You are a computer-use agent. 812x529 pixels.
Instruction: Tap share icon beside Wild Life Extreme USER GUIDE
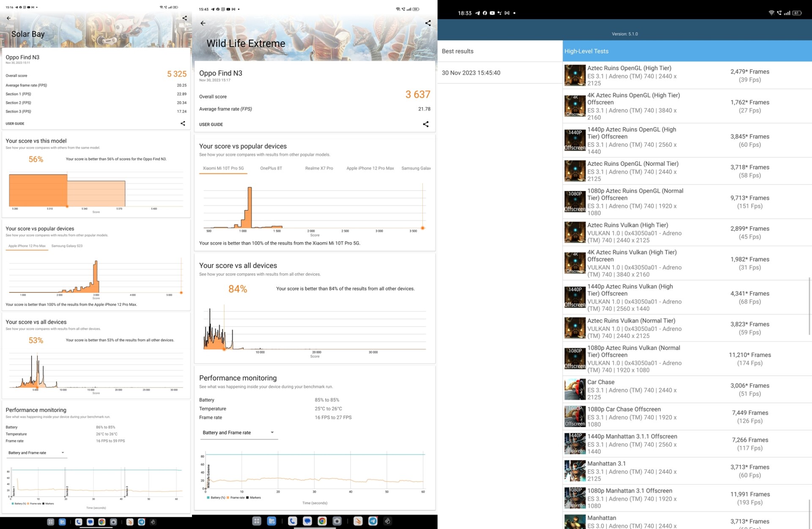pyautogui.click(x=426, y=124)
